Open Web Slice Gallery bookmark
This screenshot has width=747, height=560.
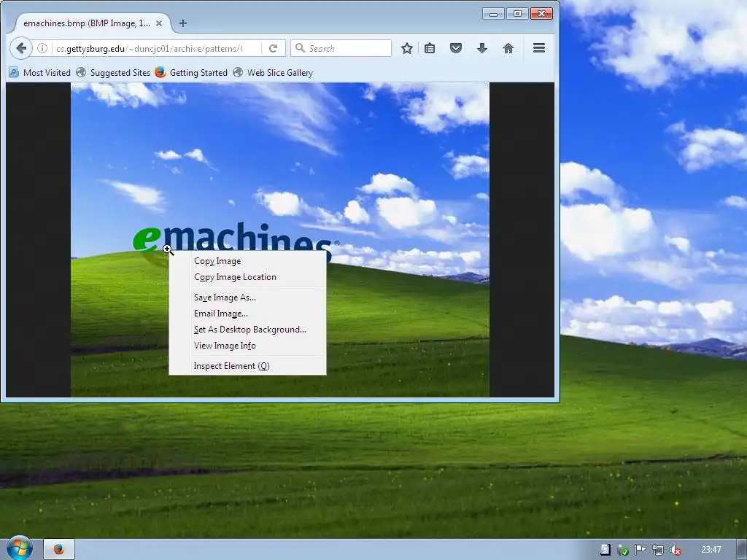coord(273,72)
